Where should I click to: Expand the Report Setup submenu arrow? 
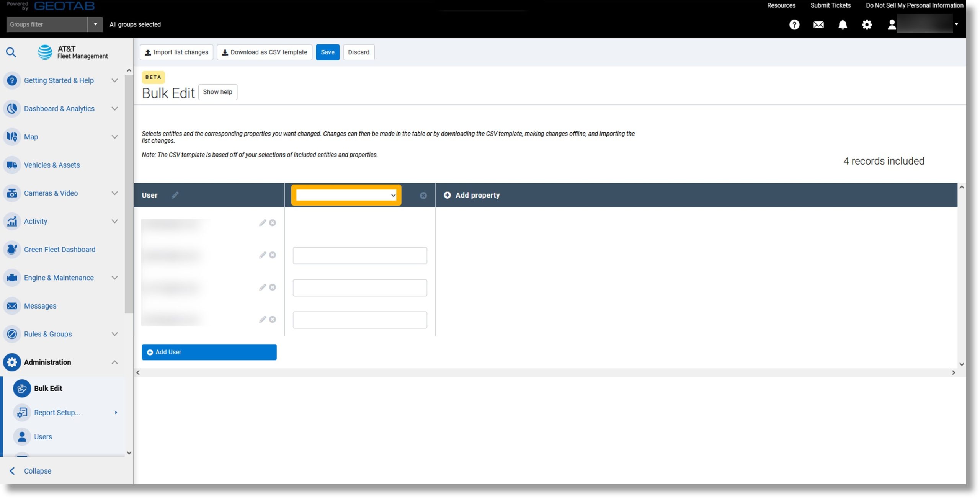116,413
